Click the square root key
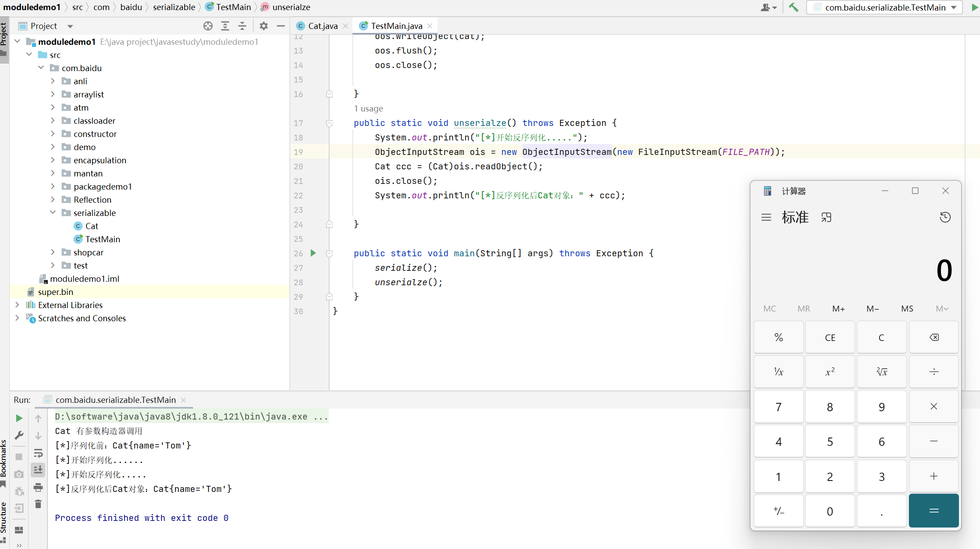The width and height of the screenshot is (980, 549). (882, 372)
